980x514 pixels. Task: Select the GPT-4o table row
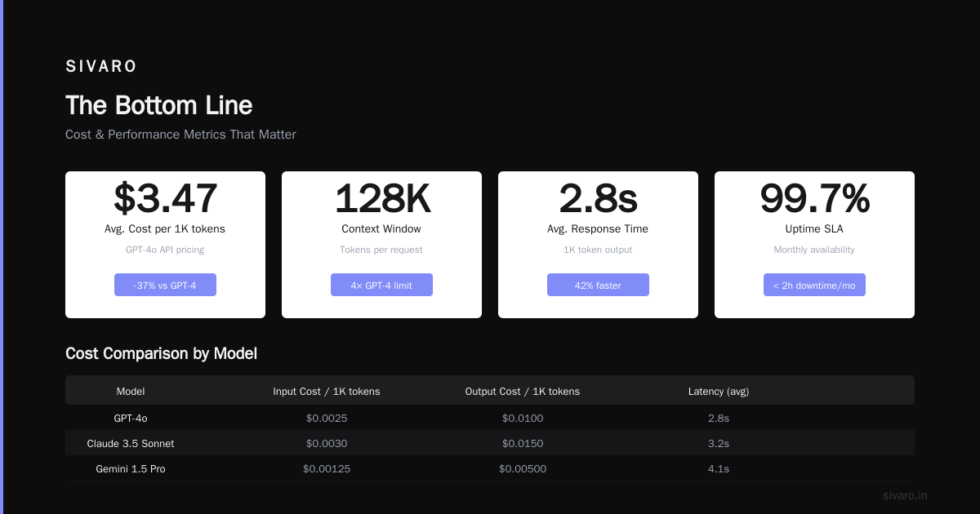point(490,418)
